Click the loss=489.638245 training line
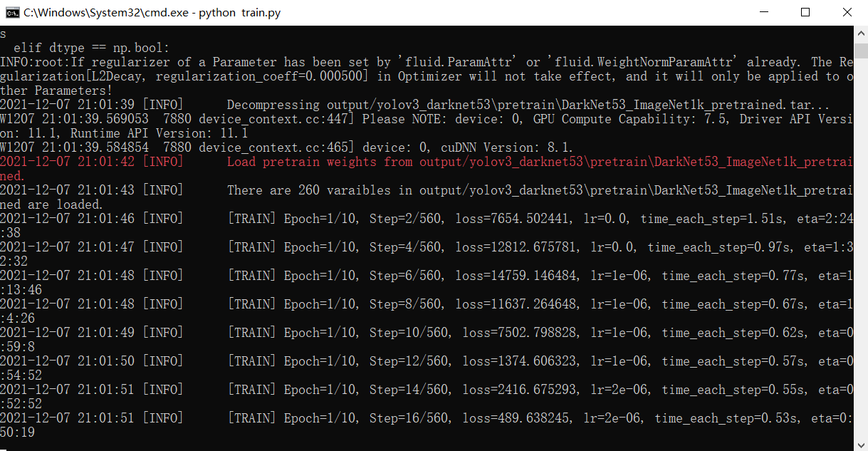This screenshot has width=868, height=451. (x=427, y=418)
